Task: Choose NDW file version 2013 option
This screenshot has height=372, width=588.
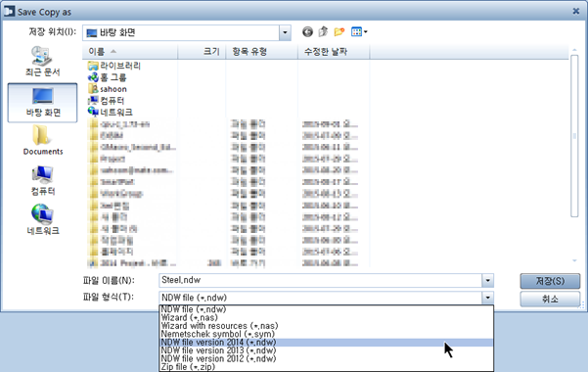Action: point(326,350)
